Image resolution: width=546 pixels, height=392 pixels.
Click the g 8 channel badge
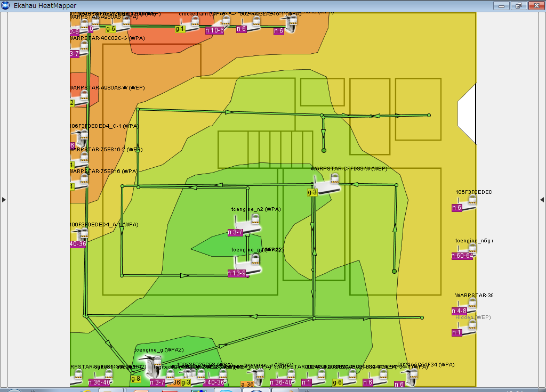[136, 379]
